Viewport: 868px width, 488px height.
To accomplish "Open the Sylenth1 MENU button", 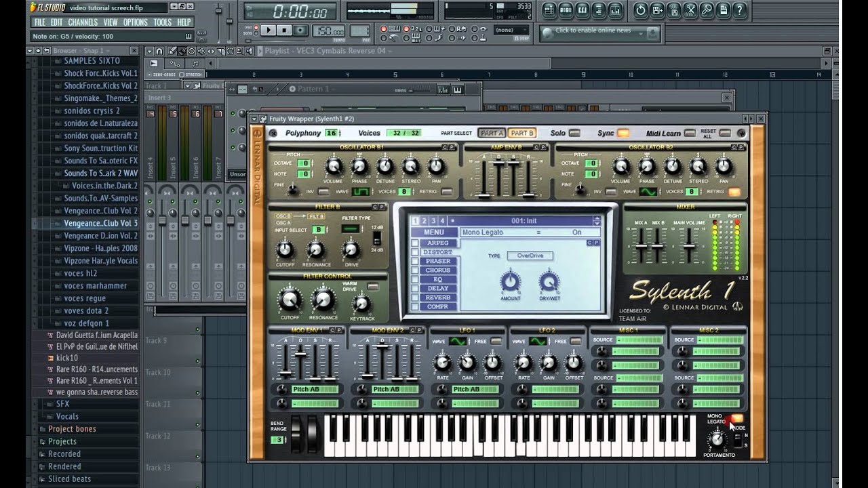I will (434, 232).
